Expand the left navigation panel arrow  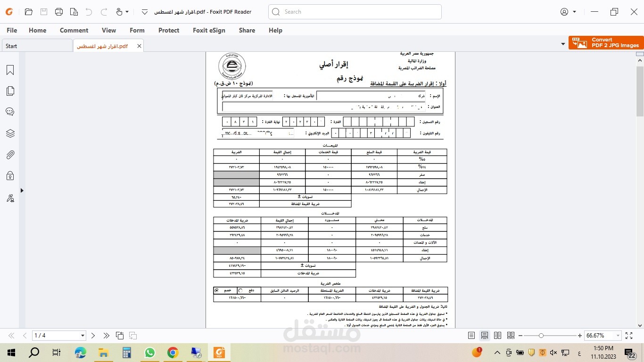22,190
